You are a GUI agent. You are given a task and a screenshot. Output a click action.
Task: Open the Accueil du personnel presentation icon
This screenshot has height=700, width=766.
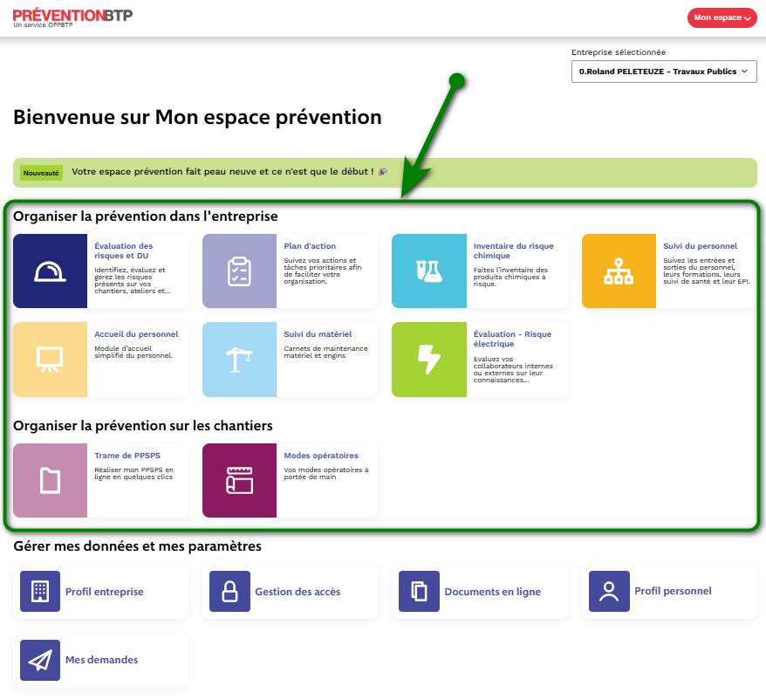click(x=50, y=360)
